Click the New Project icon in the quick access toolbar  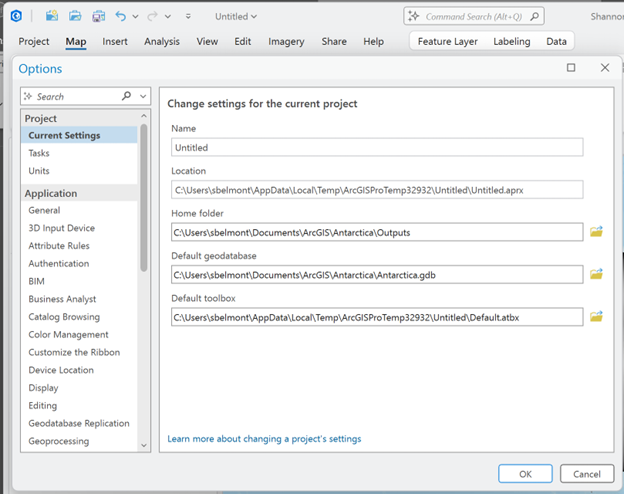pyautogui.click(x=51, y=16)
